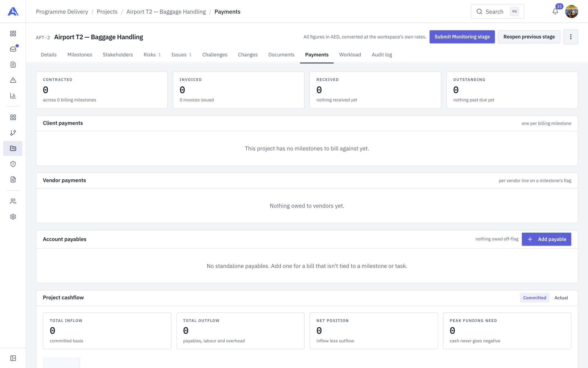Viewport: 588px width, 368px height.
Task: Switch cashflow to Committed basis
Action: click(x=534, y=298)
